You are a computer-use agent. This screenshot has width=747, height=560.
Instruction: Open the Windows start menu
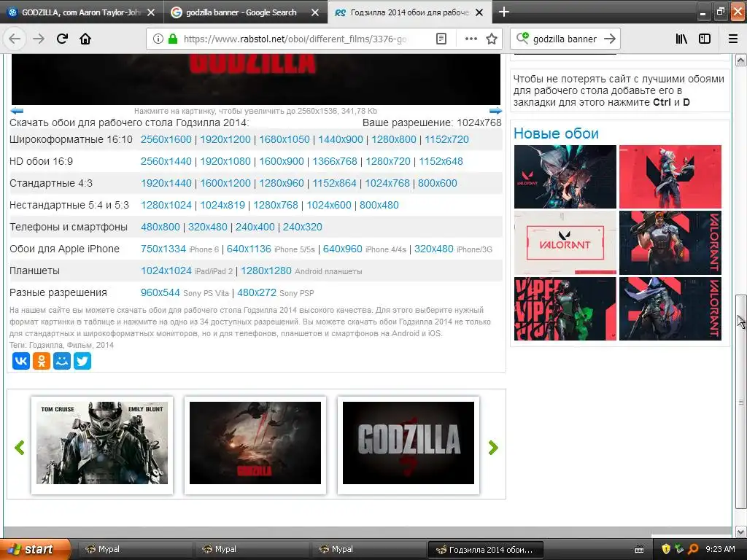point(35,549)
